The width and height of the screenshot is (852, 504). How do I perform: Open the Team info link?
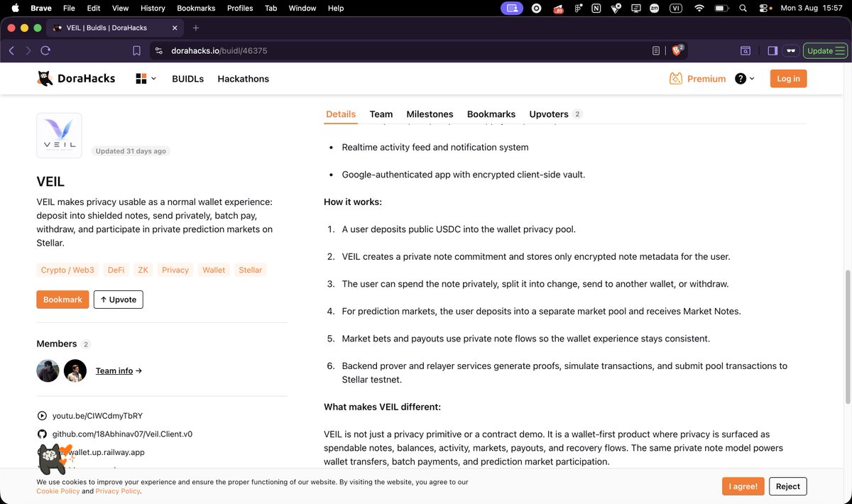click(119, 371)
